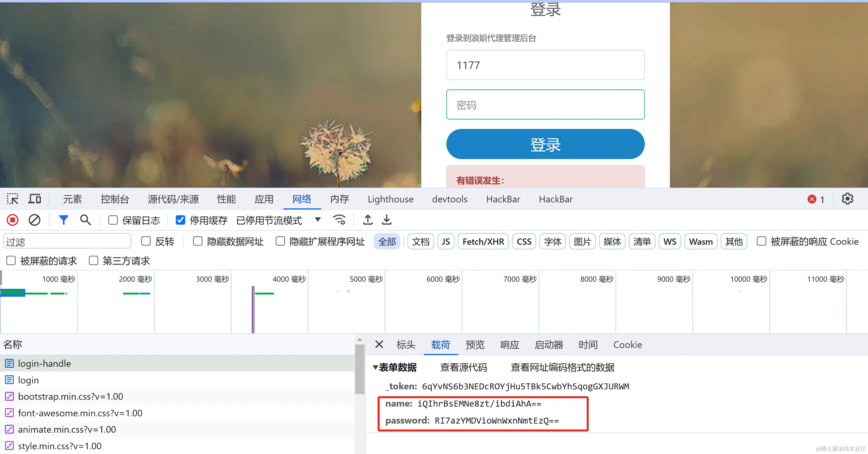The image size is (868, 454).
Task: Click the inspect element picker icon
Action: [13, 199]
